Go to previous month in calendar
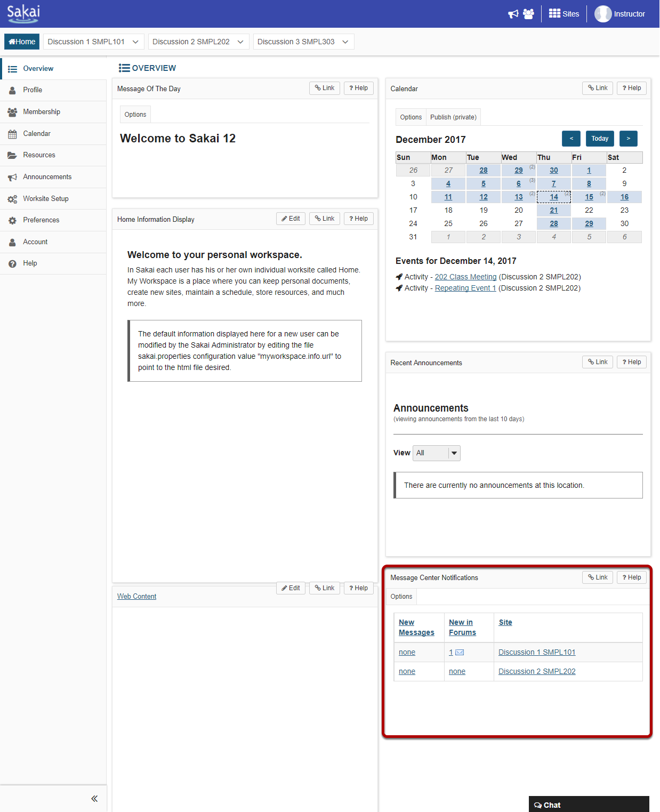Viewport: 660px width, 812px height. click(572, 139)
